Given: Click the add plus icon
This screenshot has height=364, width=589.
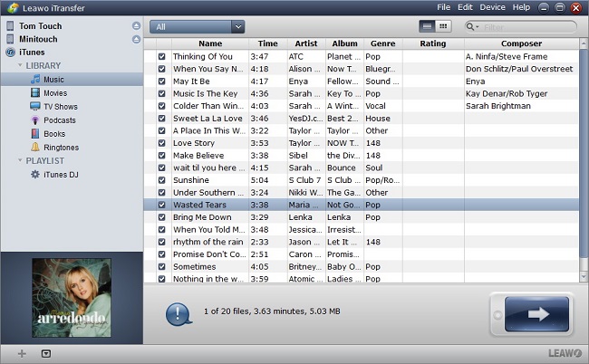Looking at the screenshot, I should pos(22,353).
